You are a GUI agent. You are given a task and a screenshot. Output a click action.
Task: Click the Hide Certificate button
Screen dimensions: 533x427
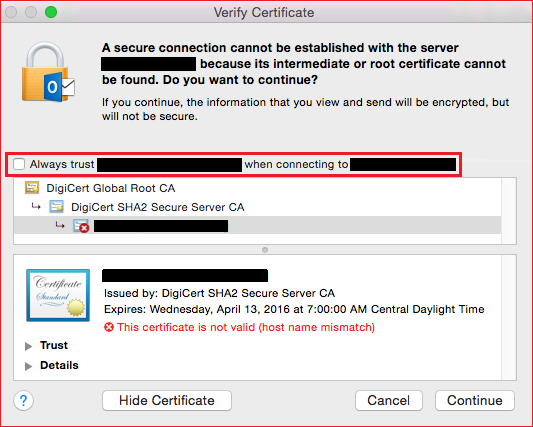tap(167, 400)
